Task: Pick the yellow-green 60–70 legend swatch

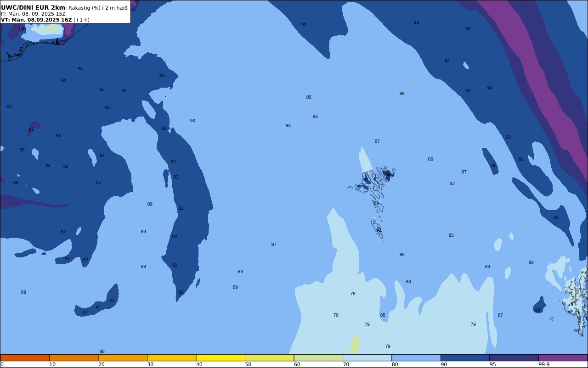Action: coord(318,357)
